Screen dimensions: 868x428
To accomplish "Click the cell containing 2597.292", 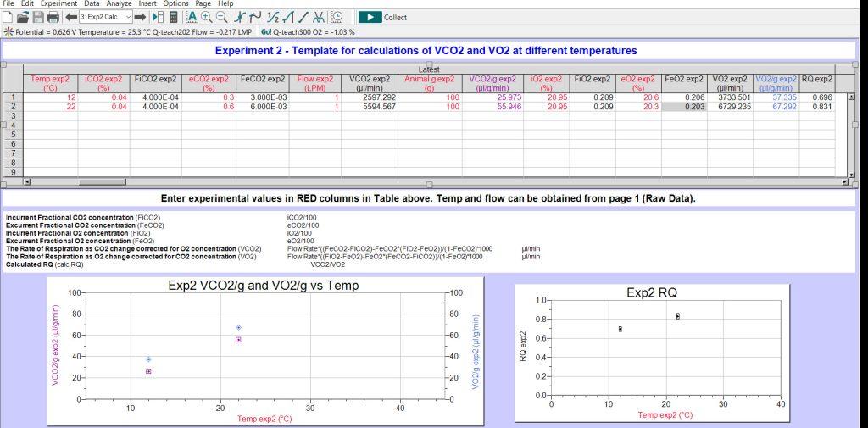I will (x=370, y=97).
